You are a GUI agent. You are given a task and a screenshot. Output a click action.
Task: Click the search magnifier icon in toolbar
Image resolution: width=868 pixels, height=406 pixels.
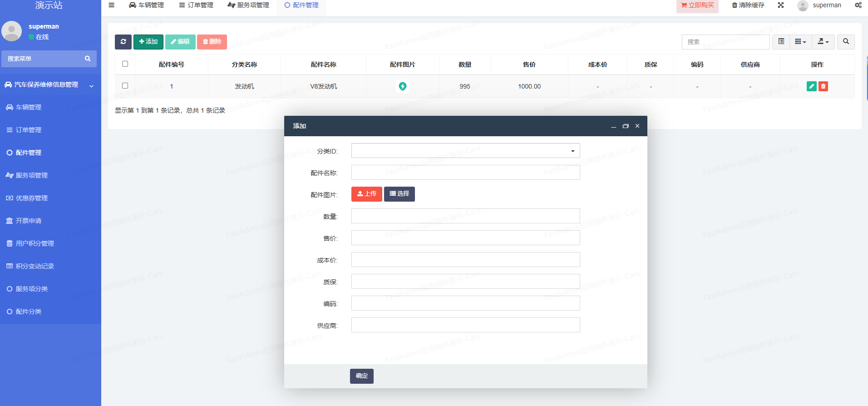coord(846,42)
